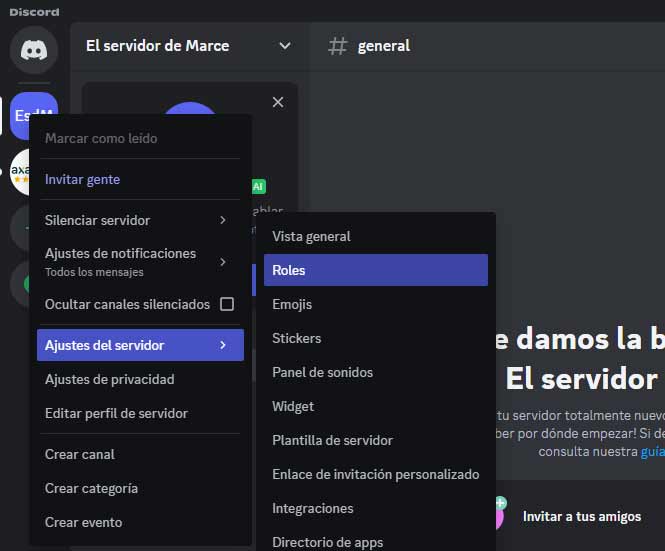The image size is (665, 551).
Task: Open Ajustes del servidor entry
Action: click(x=140, y=345)
